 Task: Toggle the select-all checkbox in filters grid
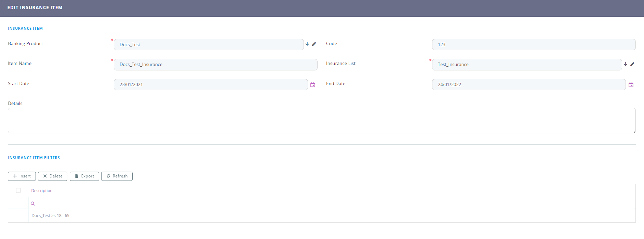point(18,190)
